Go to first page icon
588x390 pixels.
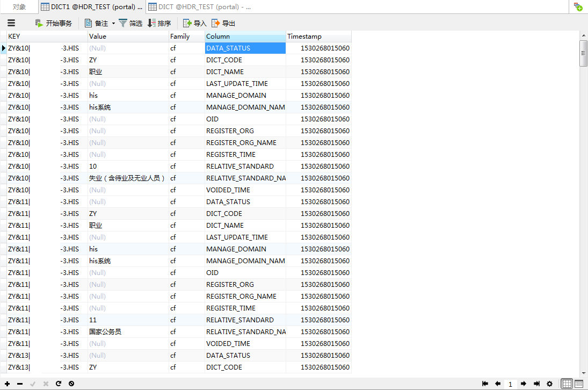pos(485,384)
